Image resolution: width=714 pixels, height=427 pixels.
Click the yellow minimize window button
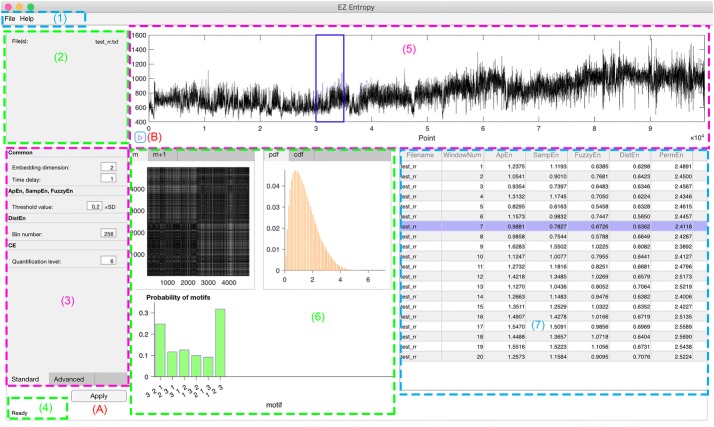click(19, 7)
